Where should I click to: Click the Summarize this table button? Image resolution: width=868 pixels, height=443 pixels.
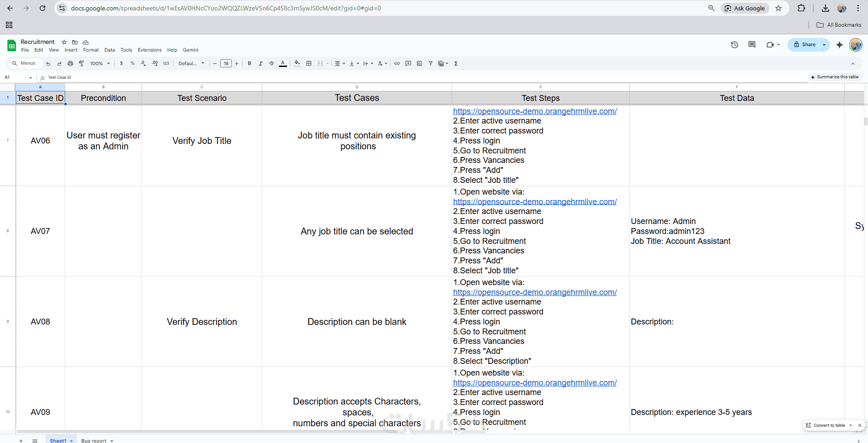(834, 77)
